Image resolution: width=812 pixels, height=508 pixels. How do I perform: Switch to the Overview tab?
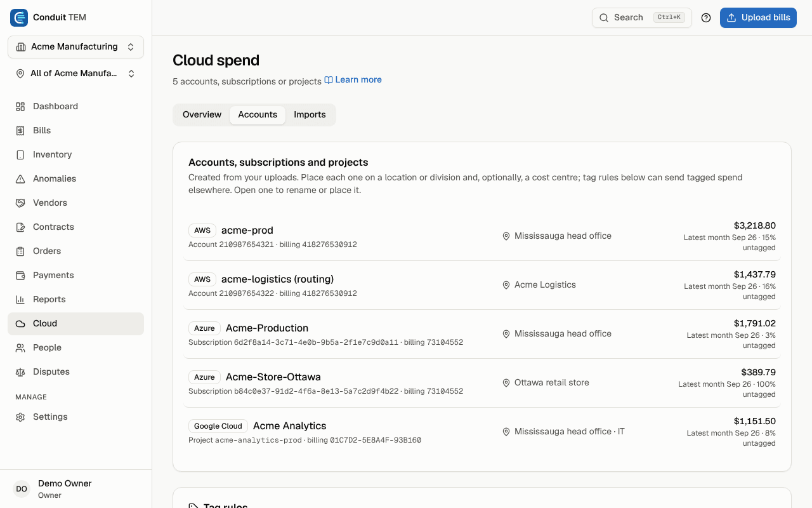tap(202, 115)
